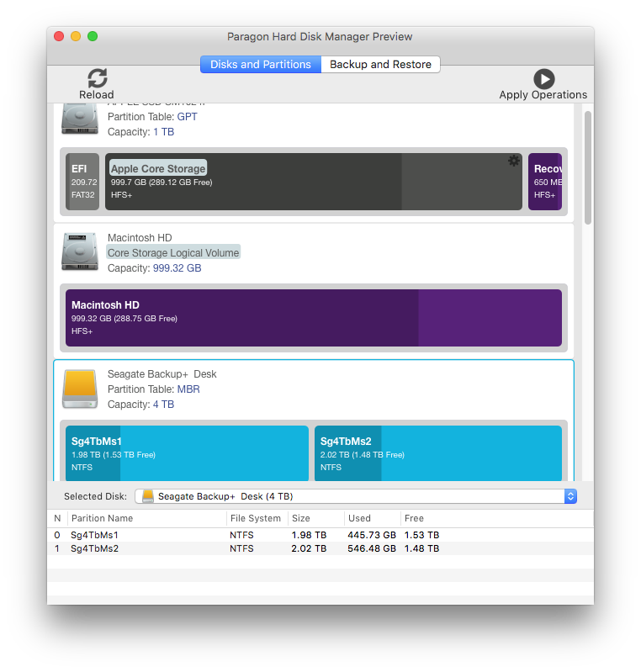Click the 999.32 GB capacity value
The image size is (641, 672).
(177, 267)
